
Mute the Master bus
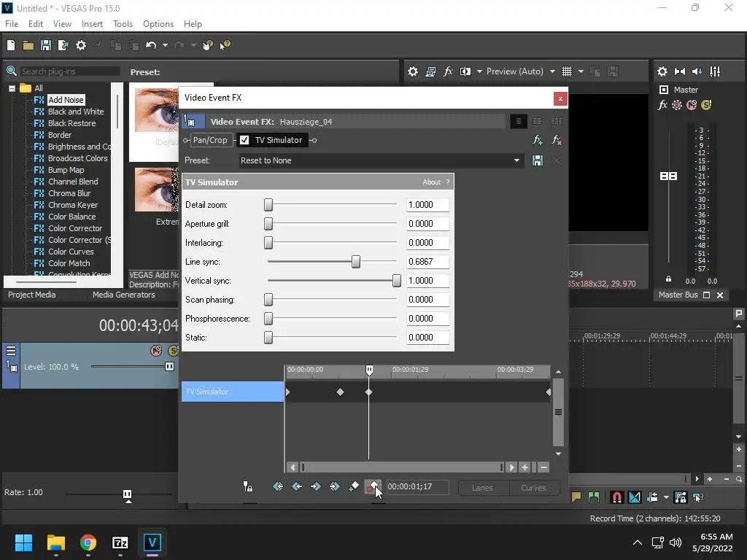[x=692, y=105]
